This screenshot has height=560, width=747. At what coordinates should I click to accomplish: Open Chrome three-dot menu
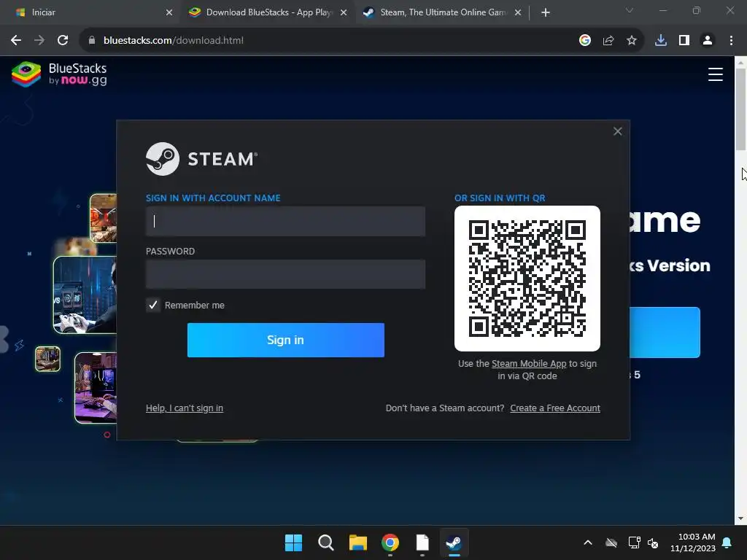(x=731, y=41)
